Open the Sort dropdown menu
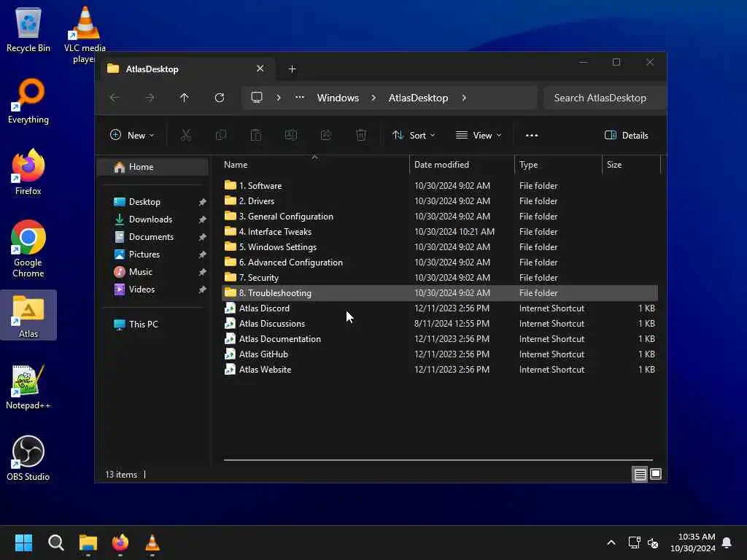 pyautogui.click(x=414, y=135)
